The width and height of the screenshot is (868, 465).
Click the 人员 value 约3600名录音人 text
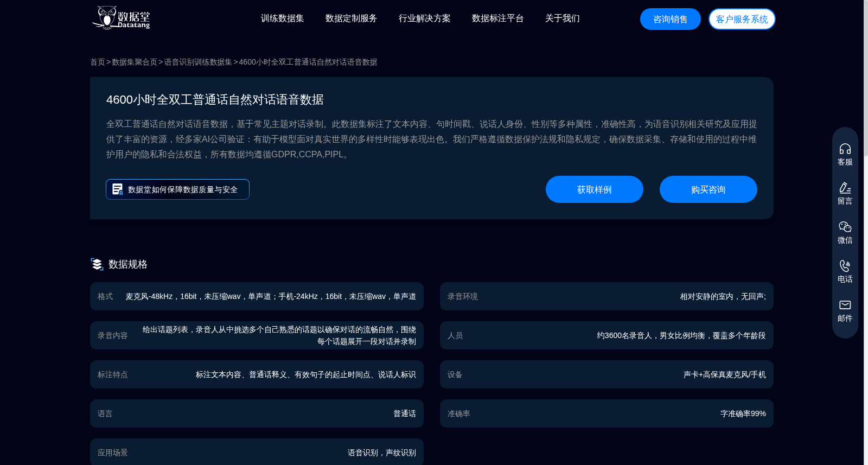click(681, 335)
